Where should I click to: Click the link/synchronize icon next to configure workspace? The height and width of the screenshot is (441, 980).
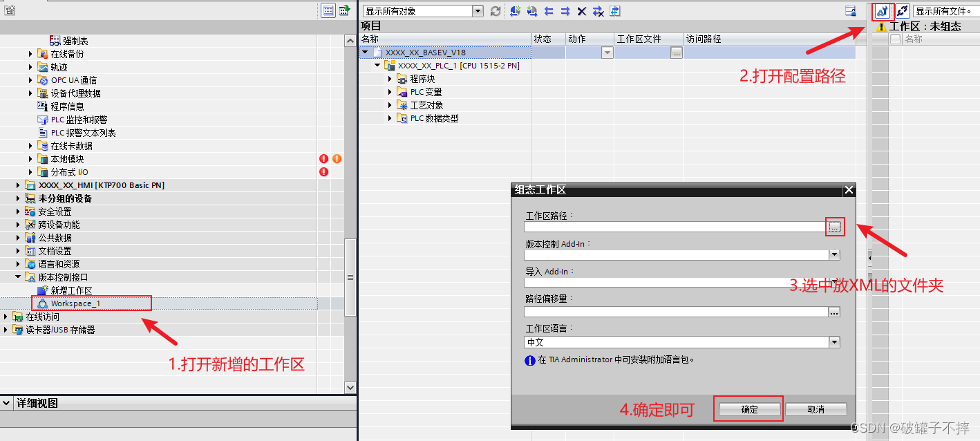902,11
